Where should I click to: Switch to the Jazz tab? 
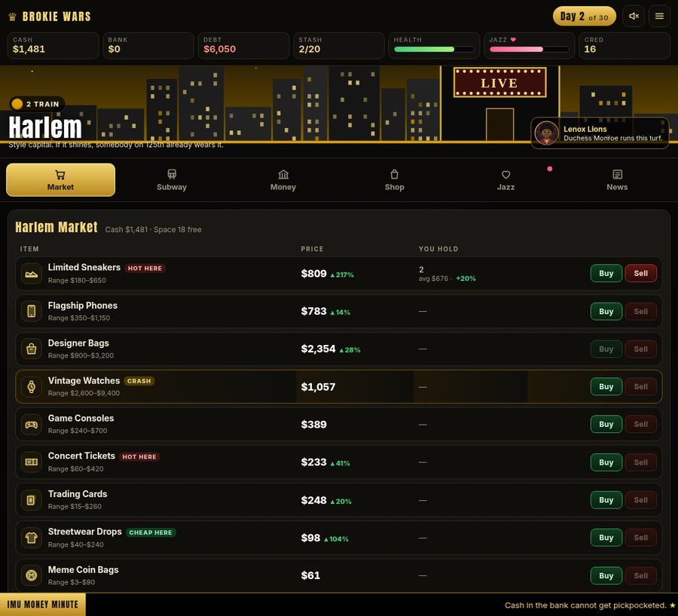click(x=506, y=180)
